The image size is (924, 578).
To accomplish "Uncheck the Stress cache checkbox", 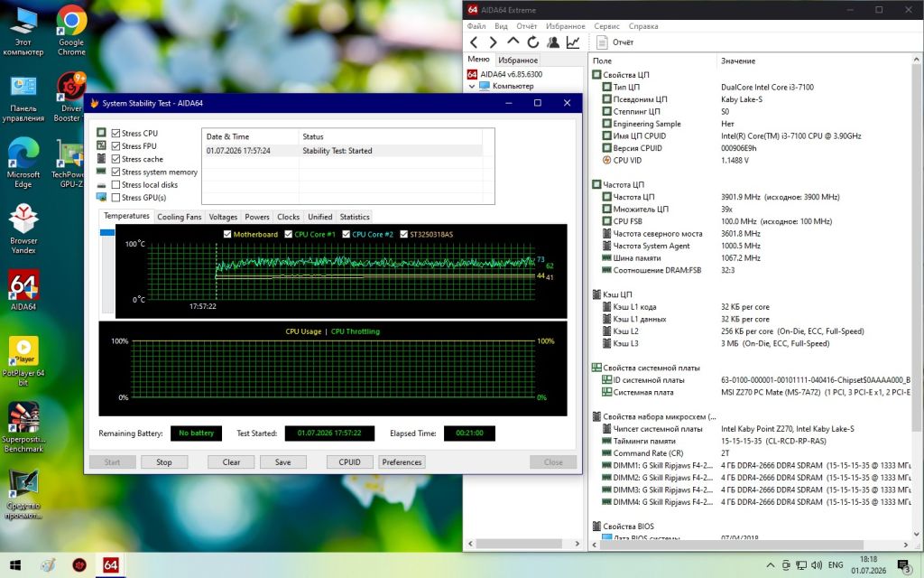I will (116, 159).
